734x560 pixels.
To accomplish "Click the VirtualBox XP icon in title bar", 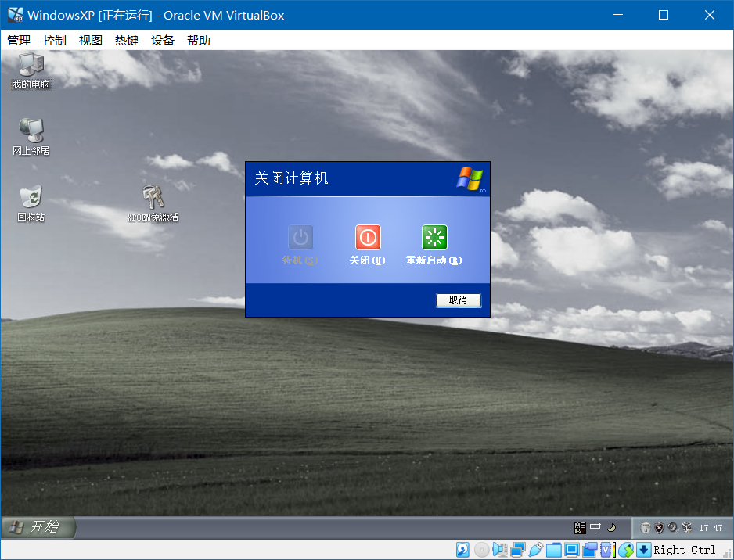I will [16, 15].
